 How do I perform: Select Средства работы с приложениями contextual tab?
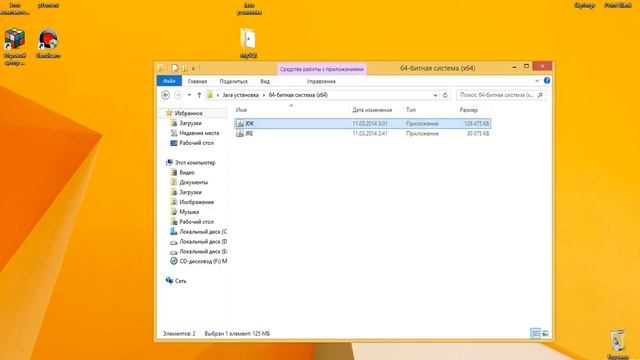click(x=321, y=69)
